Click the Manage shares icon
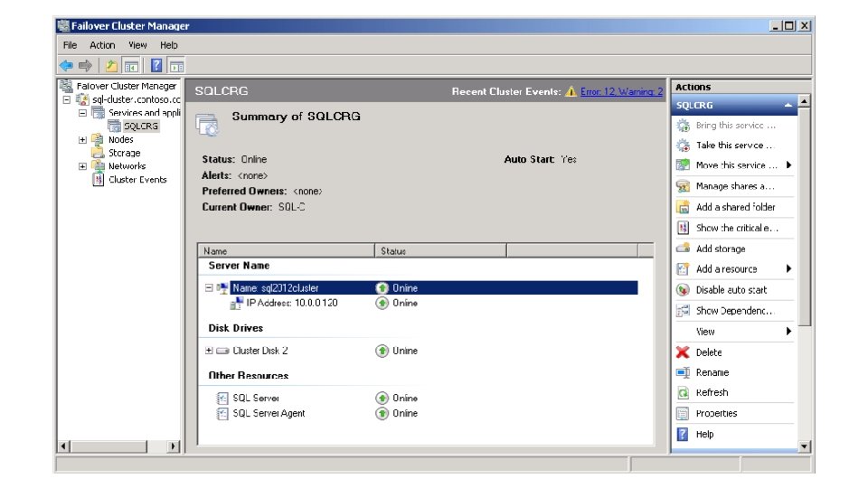 point(684,186)
